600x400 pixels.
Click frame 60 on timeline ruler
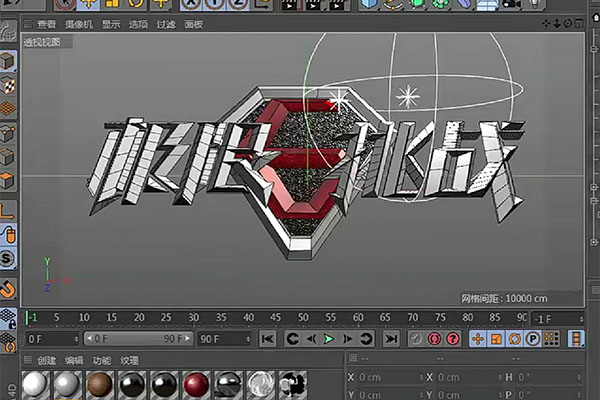pos(358,318)
